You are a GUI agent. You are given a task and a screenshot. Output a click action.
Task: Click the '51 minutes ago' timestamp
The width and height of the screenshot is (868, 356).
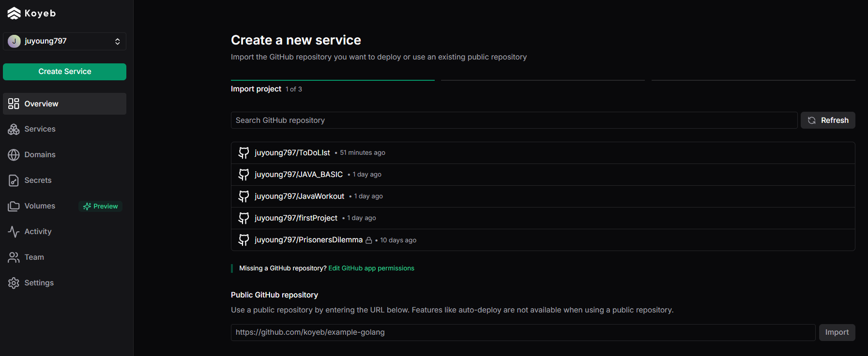pos(363,153)
